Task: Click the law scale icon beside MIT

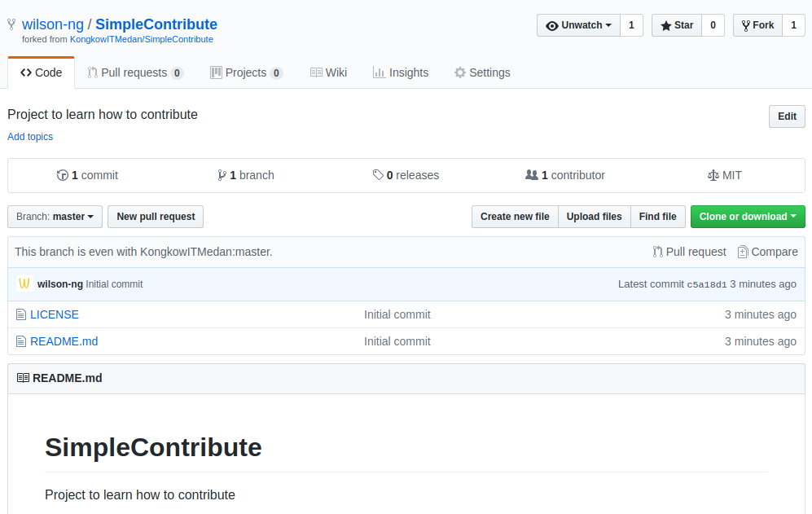Action: point(713,175)
